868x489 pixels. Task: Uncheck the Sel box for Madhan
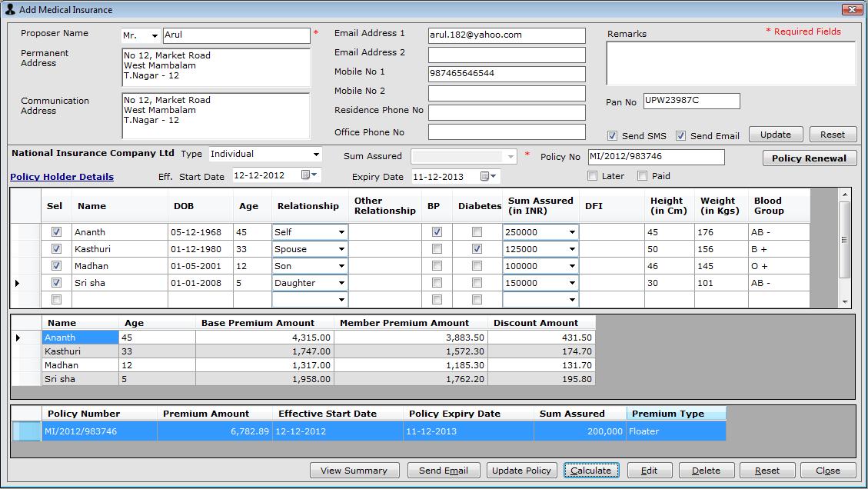coord(56,266)
